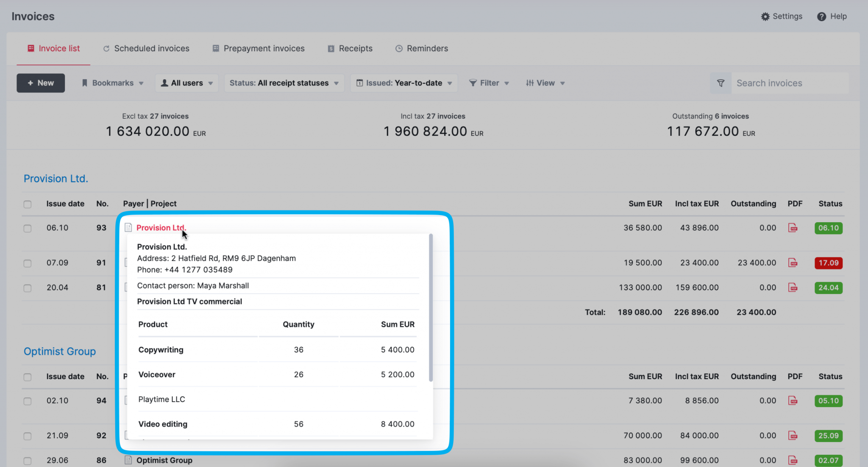Create a new invoice with New button
The height and width of the screenshot is (467, 868).
pos(41,83)
